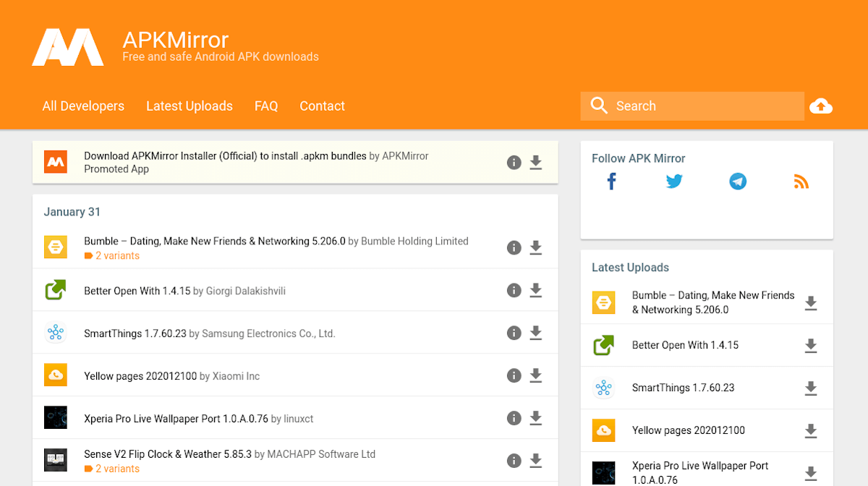Open APK Mirror Twitter icon
Image resolution: width=868 pixels, height=486 pixels.
point(674,181)
